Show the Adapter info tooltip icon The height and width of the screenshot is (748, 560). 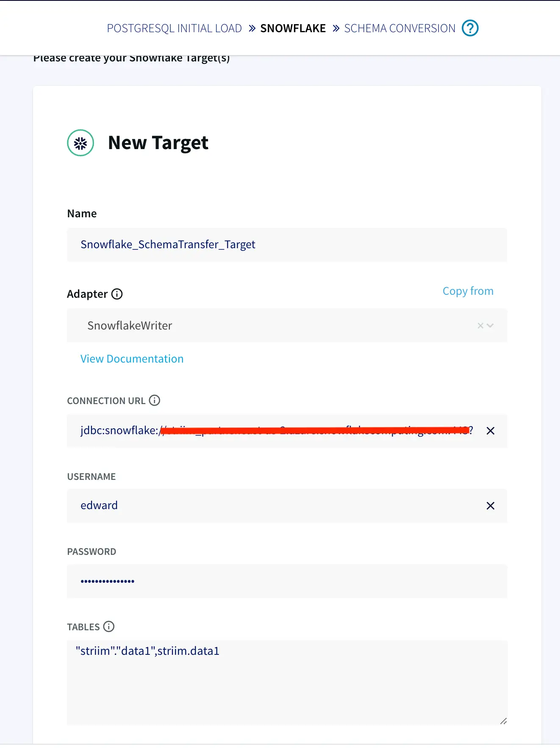coord(117,294)
